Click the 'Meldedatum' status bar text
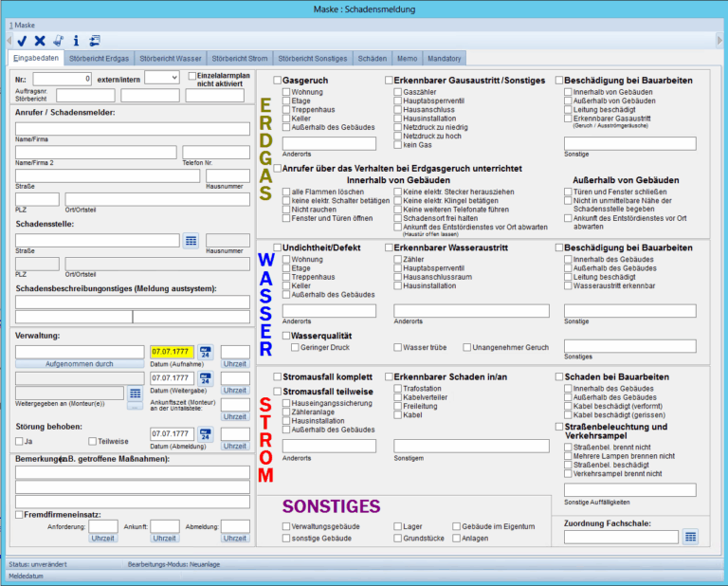Screen dimensions: 728x586 coord(26,577)
